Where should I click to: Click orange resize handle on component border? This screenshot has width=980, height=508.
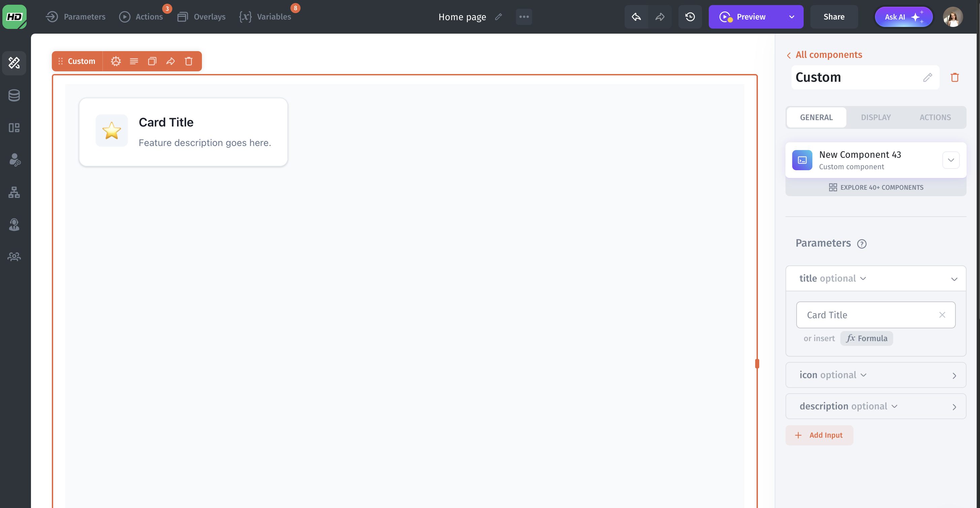click(757, 364)
